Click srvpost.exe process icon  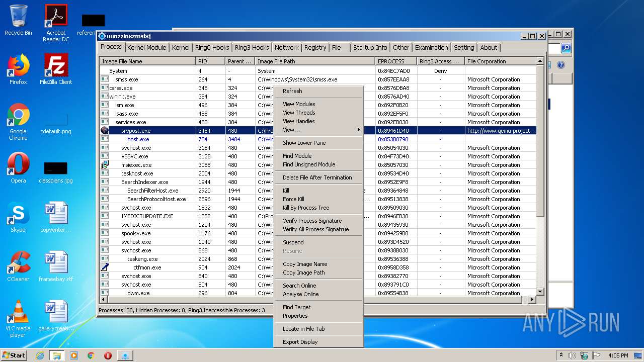point(105,130)
